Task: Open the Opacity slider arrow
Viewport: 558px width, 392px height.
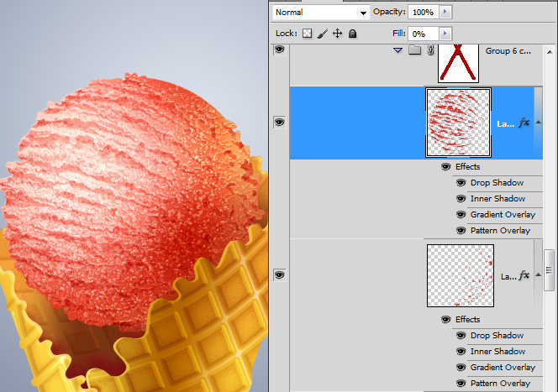Action: point(445,13)
